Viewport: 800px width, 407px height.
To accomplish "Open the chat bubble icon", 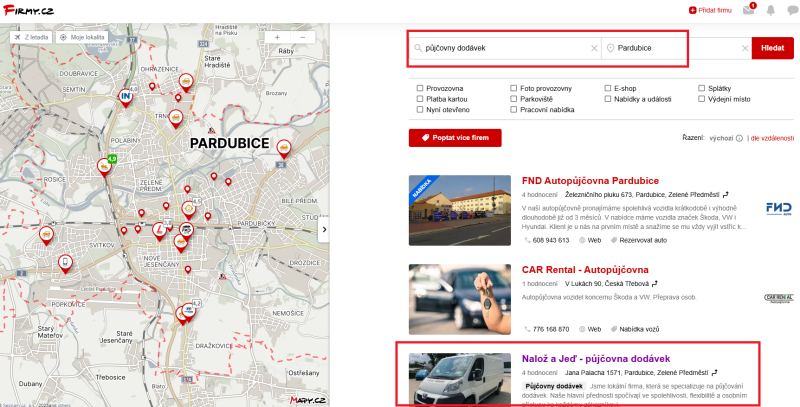I will [x=792, y=11].
